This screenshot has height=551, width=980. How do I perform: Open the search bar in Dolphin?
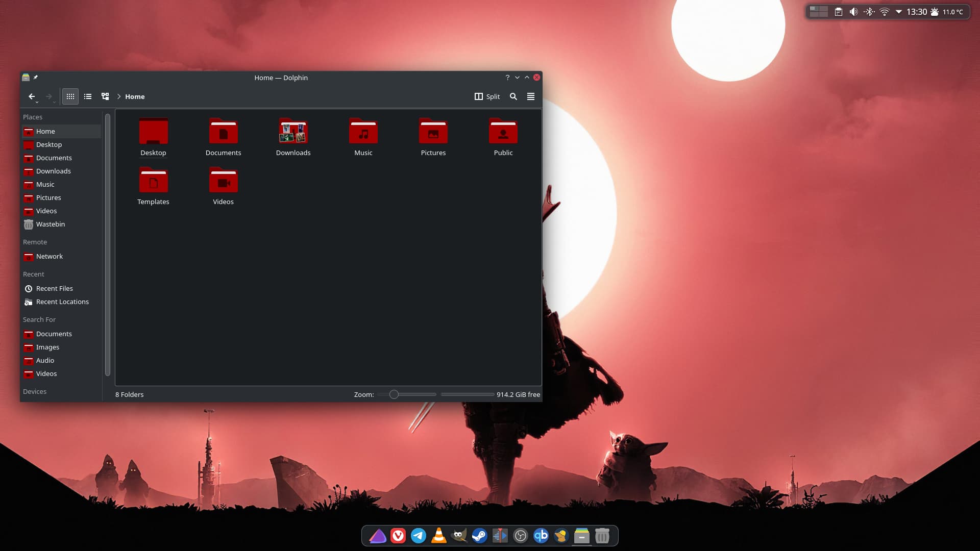(513, 96)
